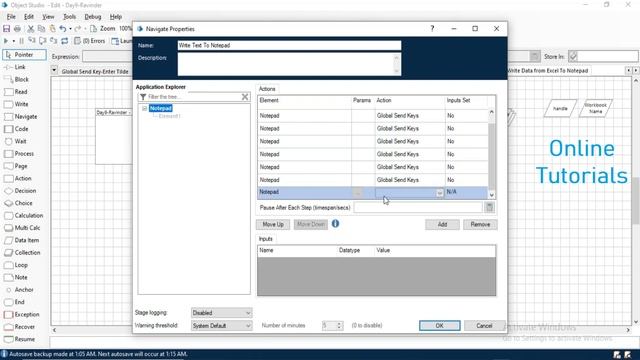This screenshot has height=360, width=640.
Task: Click the Redo arrow icon
Action: coord(78,29)
